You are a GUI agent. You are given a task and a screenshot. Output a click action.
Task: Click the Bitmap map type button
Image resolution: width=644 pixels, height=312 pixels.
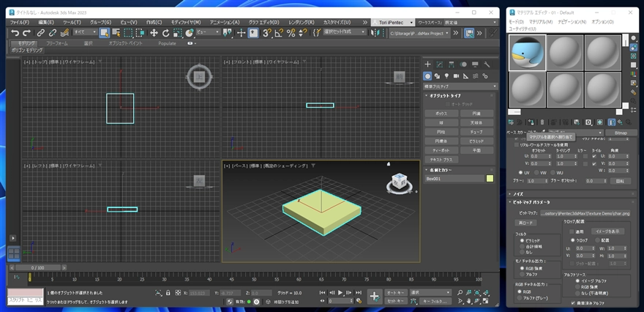tap(621, 133)
